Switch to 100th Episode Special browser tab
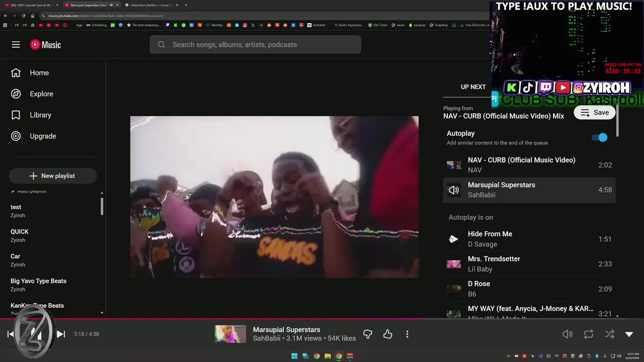644x362 pixels. point(31,5)
